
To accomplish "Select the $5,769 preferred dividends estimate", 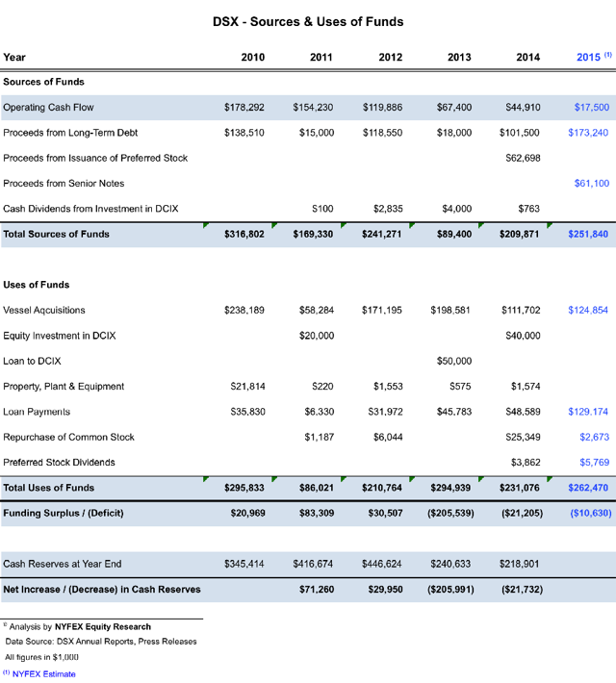I will coord(594,462).
